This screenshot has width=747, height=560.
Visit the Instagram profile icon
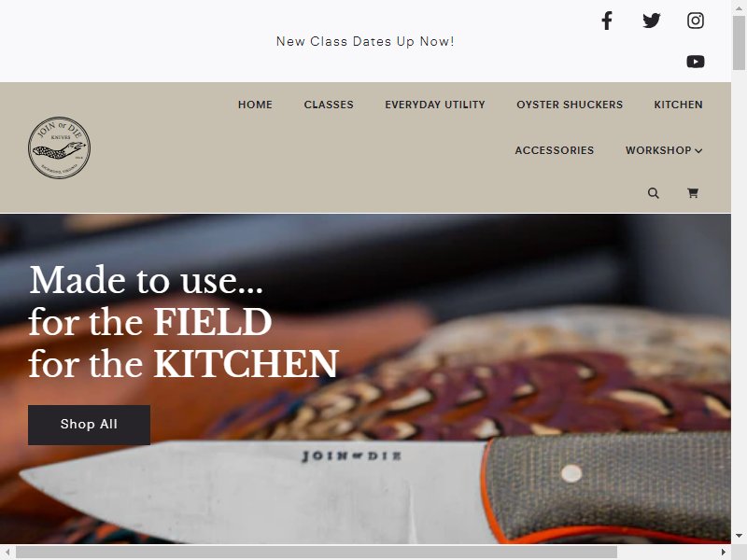pos(695,21)
